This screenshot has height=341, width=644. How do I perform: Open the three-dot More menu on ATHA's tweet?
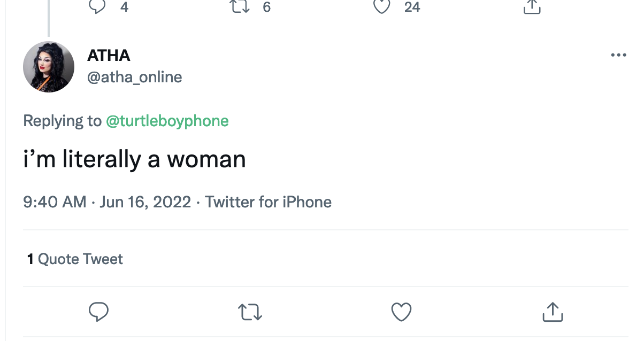(618, 55)
